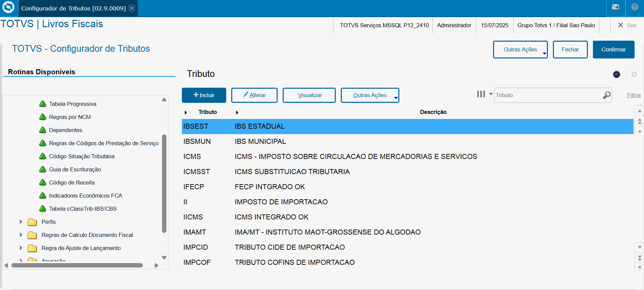The width and height of the screenshot is (644, 290).
Task: Click the Fechar button
Action: [x=570, y=49]
